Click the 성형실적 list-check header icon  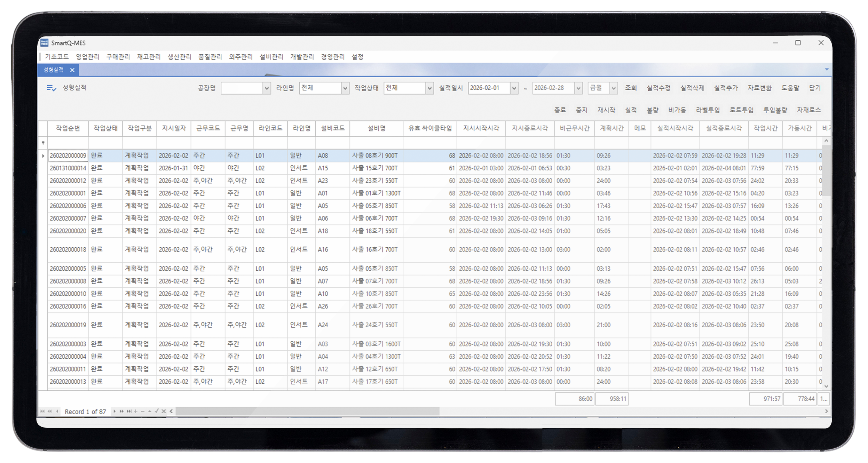51,88
